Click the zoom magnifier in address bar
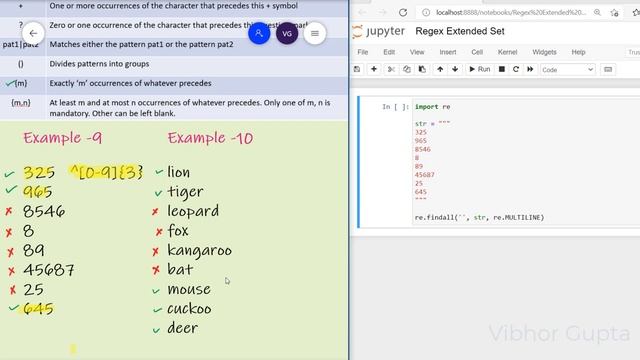This screenshot has height=360, width=640. click(x=597, y=12)
